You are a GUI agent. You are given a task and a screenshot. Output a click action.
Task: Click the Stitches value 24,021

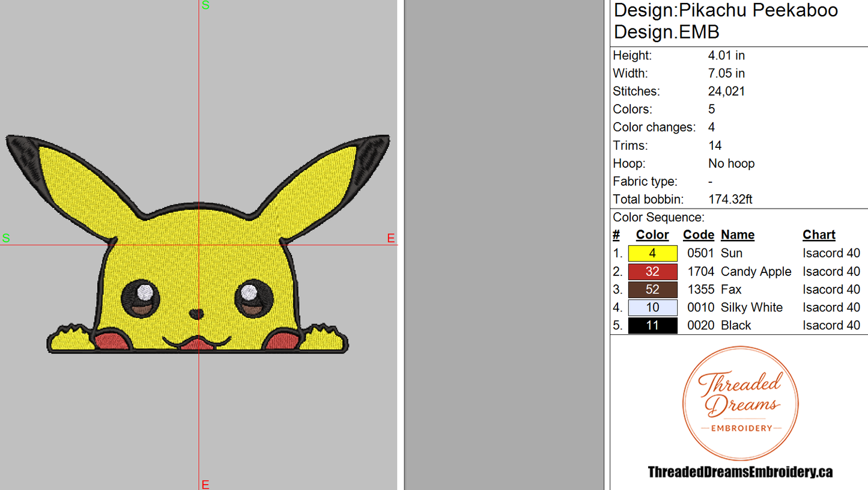click(x=727, y=91)
